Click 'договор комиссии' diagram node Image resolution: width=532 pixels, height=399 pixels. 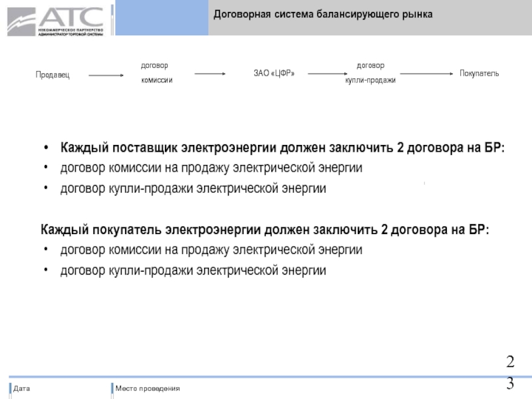pos(156,72)
